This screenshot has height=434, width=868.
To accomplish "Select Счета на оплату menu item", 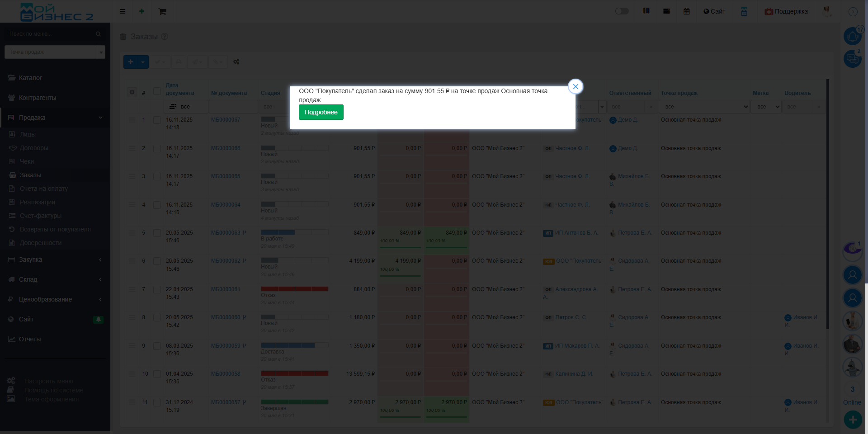I will [44, 189].
